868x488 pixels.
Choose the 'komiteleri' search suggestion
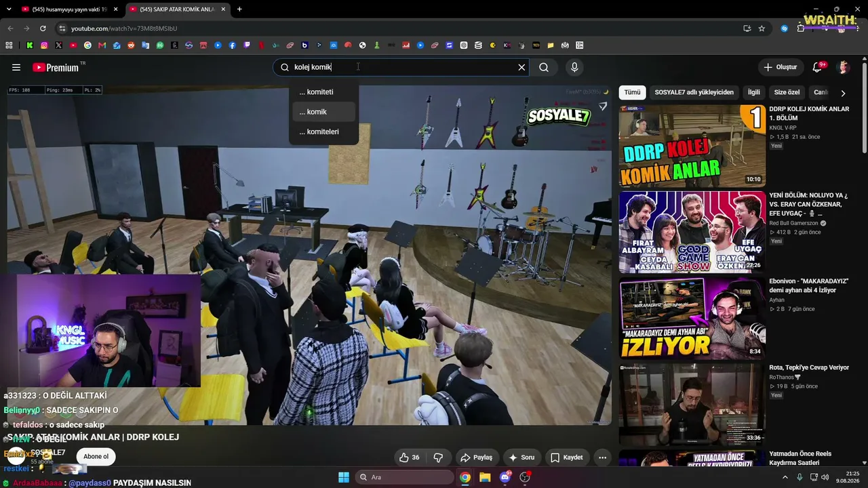point(323,131)
